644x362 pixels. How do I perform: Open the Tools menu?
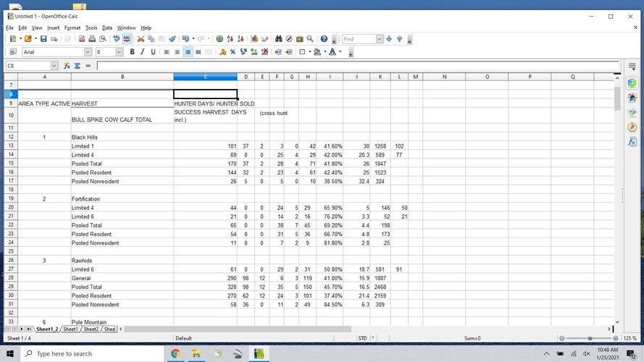coord(91,28)
